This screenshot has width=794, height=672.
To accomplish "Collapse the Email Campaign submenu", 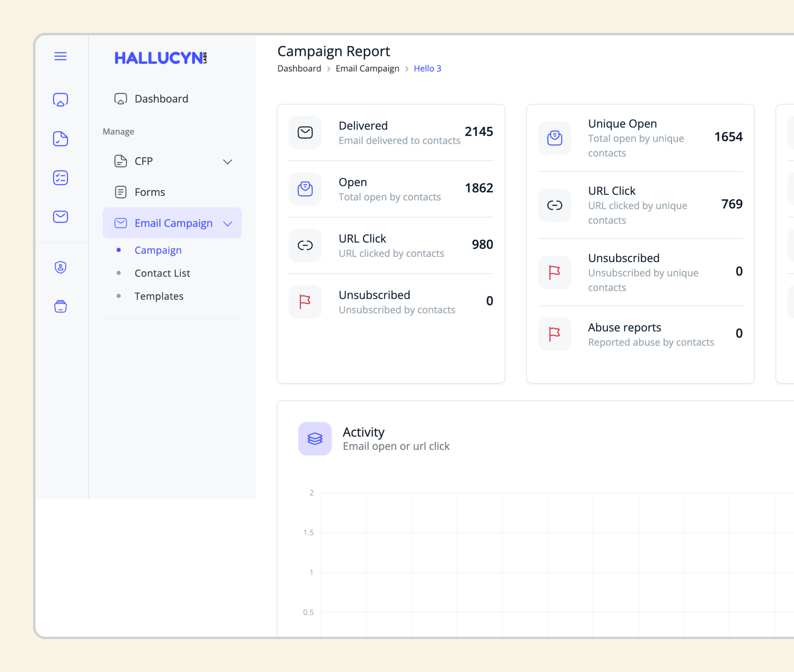I will [228, 223].
